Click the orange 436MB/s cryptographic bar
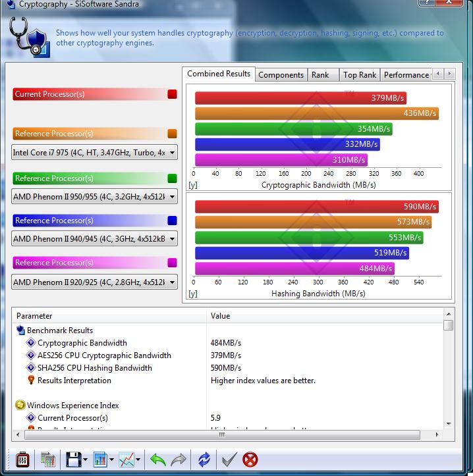473x476 pixels. [317, 113]
